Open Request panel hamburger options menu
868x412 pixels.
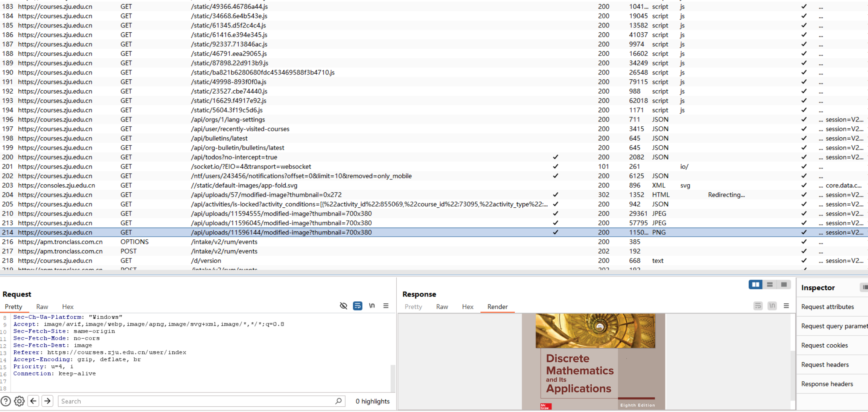tap(386, 306)
